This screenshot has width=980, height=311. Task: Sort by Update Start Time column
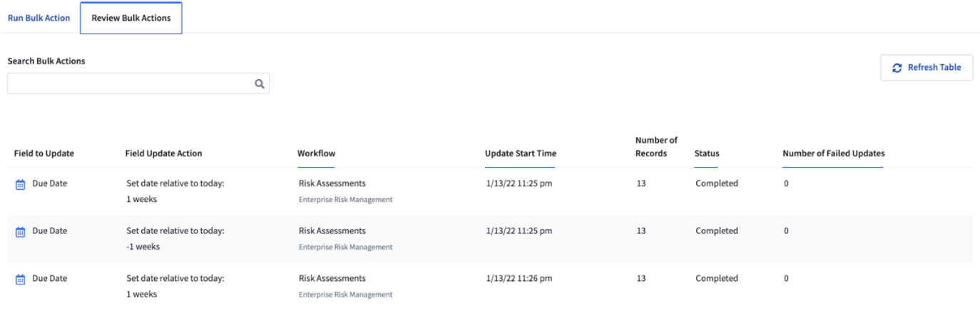[x=521, y=153]
